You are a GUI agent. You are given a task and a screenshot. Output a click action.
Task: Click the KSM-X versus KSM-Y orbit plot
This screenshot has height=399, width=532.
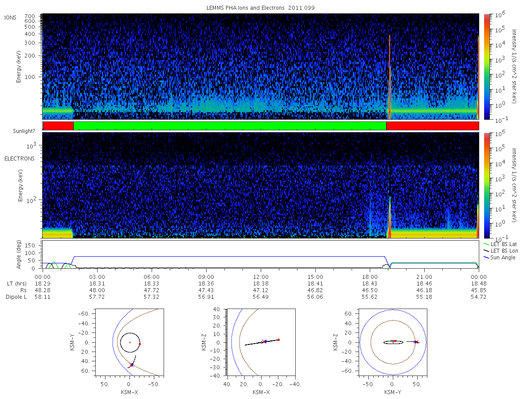(129, 342)
